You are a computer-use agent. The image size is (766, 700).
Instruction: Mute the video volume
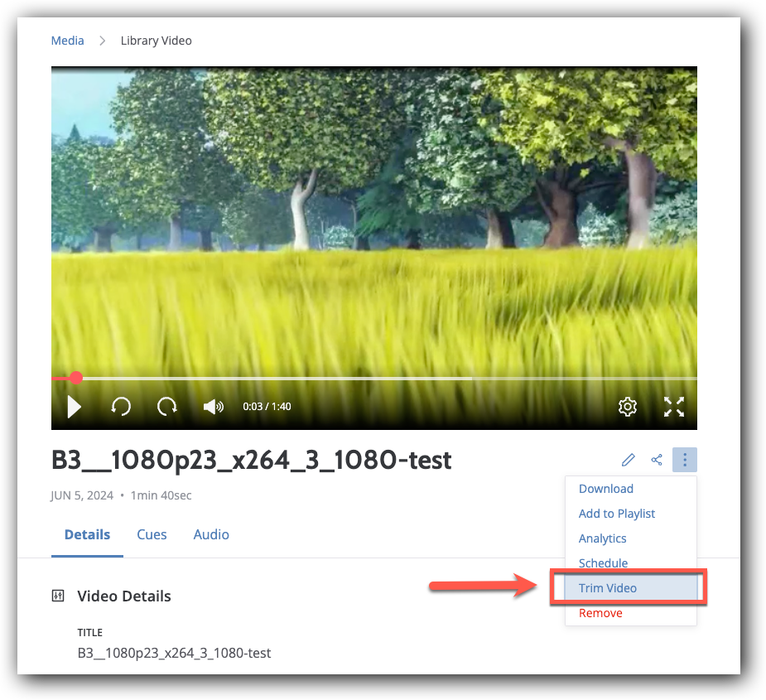pos(213,407)
